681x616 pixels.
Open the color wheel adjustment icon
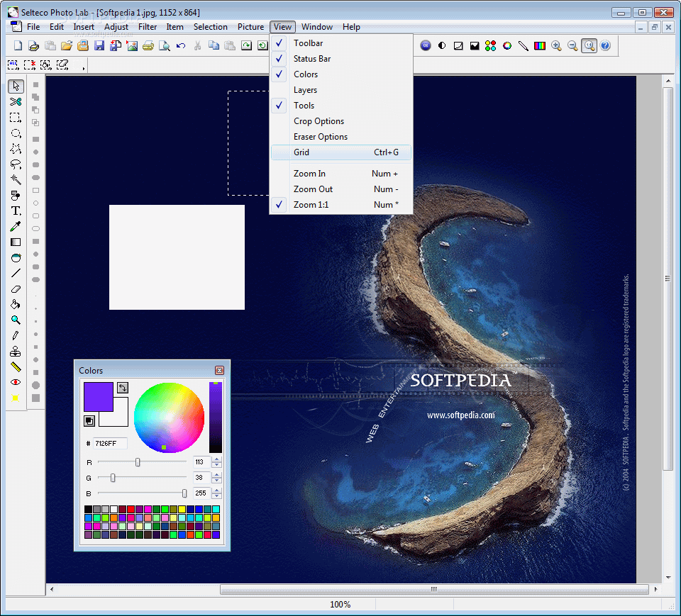pyautogui.click(x=506, y=45)
